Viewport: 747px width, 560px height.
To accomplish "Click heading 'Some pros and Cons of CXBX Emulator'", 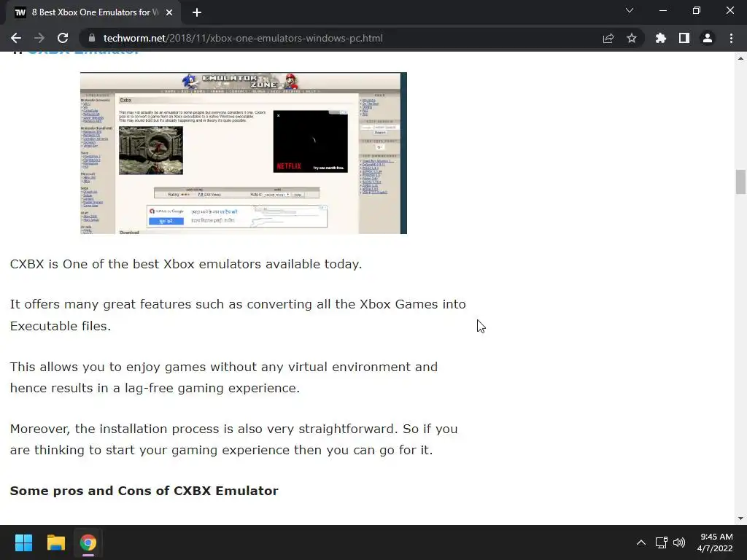I will (x=144, y=491).
